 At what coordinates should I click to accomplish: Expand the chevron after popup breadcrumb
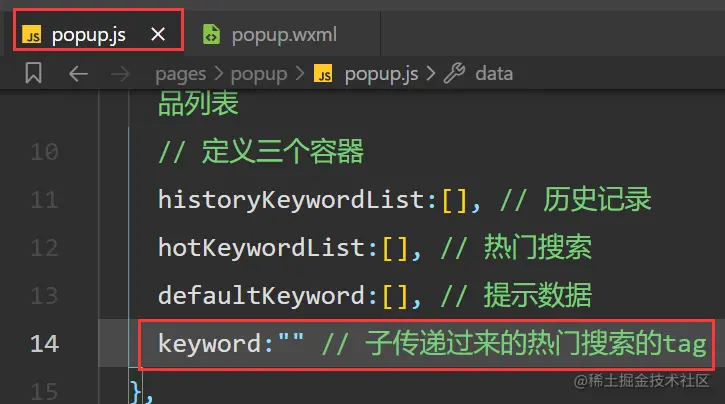click(300, 73)
